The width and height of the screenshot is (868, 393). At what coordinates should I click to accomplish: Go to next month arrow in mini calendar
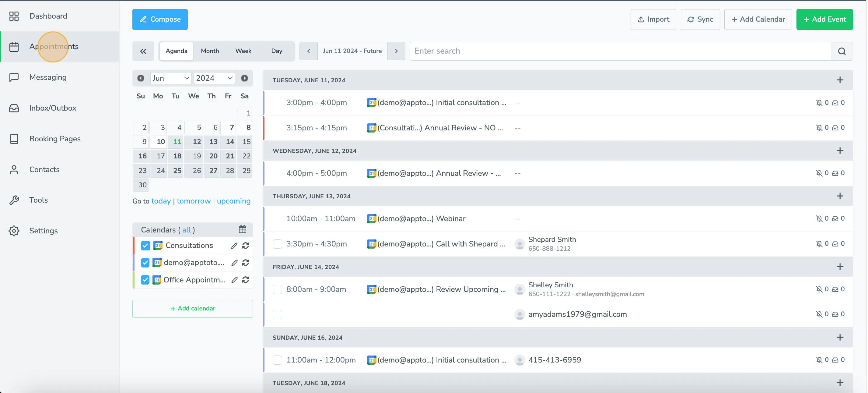click(244, 78)
